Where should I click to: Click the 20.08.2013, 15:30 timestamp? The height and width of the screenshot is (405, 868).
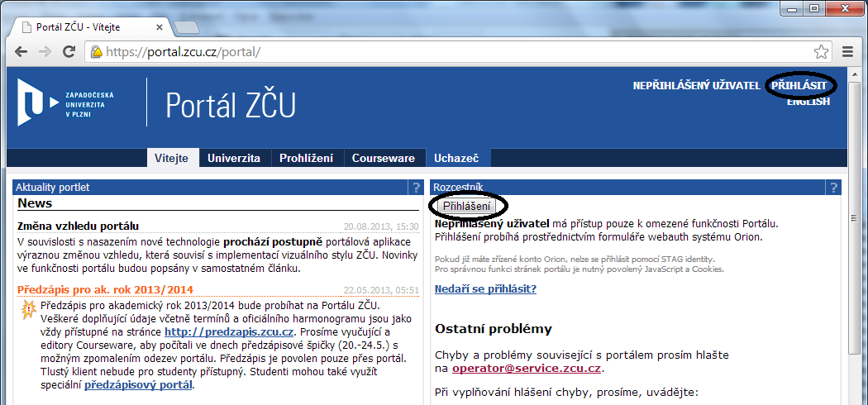click(x=381, y=226)
